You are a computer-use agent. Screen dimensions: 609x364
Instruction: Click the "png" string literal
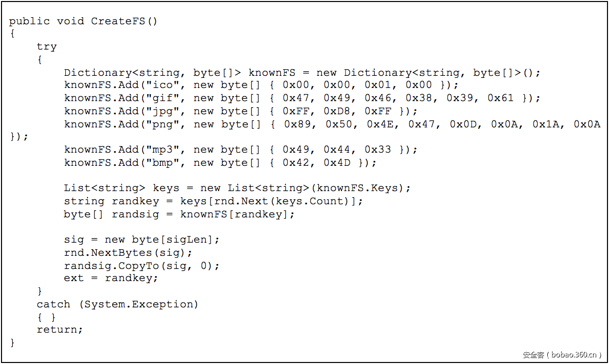tap(159, 124)
